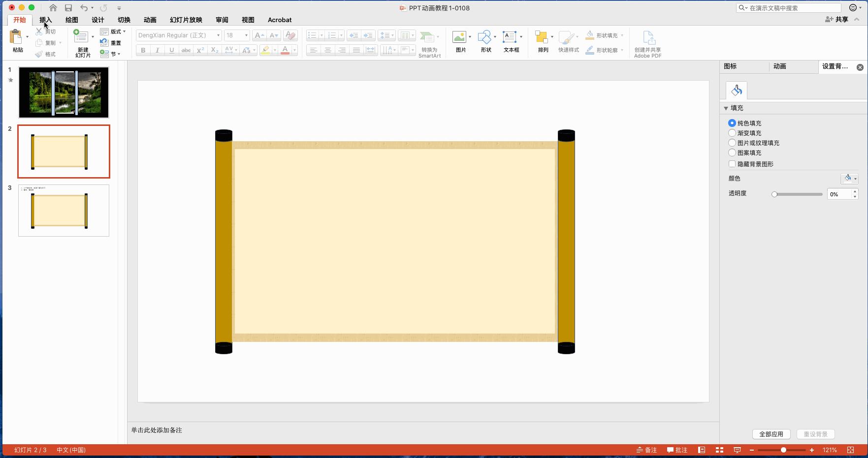
Task: Click the Text Box (文本框) icon
Action: click(510, 37)
